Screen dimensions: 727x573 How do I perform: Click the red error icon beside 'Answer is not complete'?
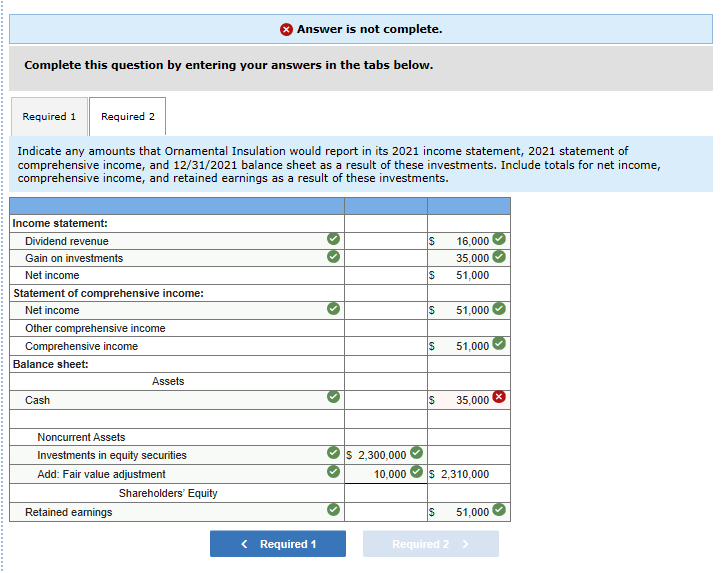pos(286,30)
